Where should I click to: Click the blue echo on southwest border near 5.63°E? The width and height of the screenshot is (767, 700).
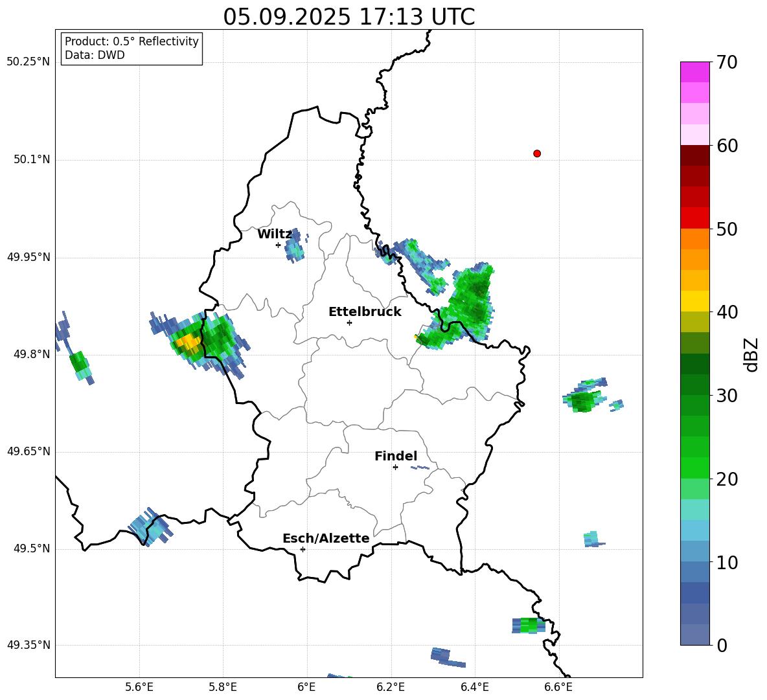click(151, 527)
